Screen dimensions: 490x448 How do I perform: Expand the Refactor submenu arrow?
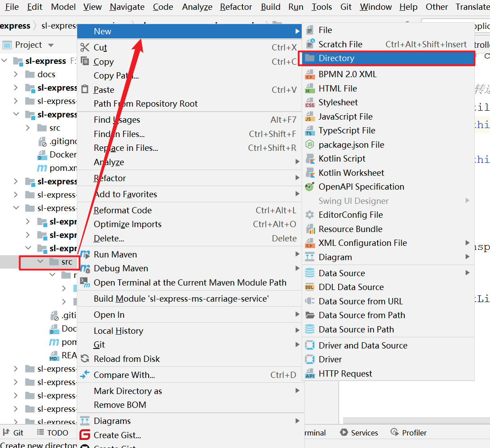click(x=297, y=178)
